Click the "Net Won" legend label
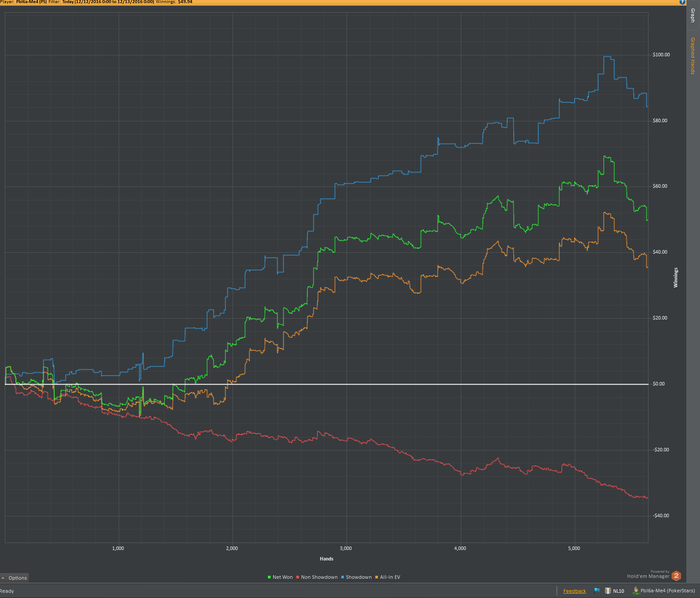The image size is (700, 598). point(283,577)
